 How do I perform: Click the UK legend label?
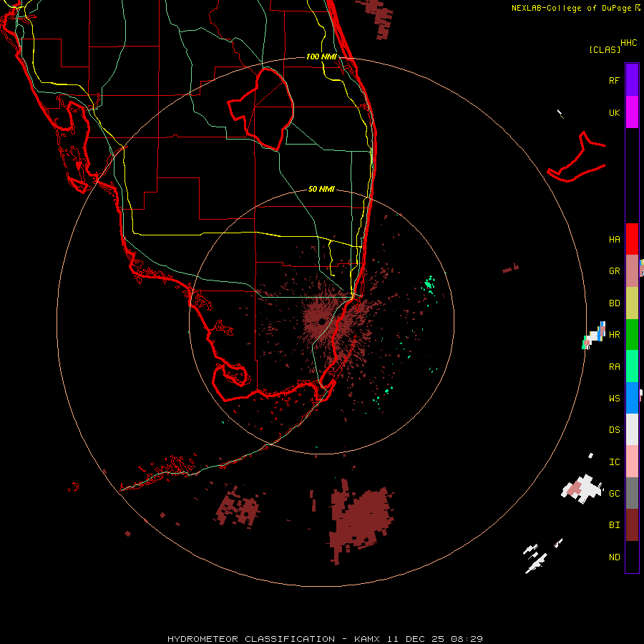pyautogui.click(x=614, y=112)
